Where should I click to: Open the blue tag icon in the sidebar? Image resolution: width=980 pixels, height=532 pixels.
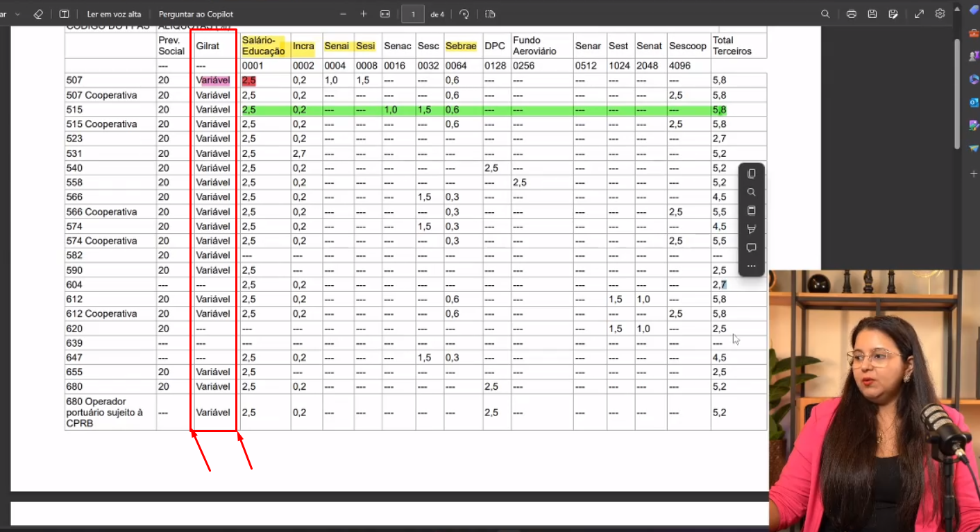tap(973, 10)
